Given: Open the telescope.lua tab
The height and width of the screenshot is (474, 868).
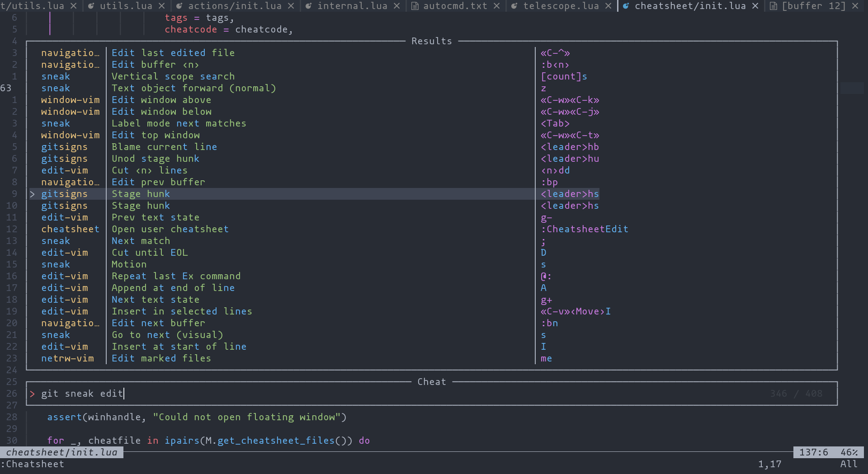Looking at the screenshot, I should (561, 6).
